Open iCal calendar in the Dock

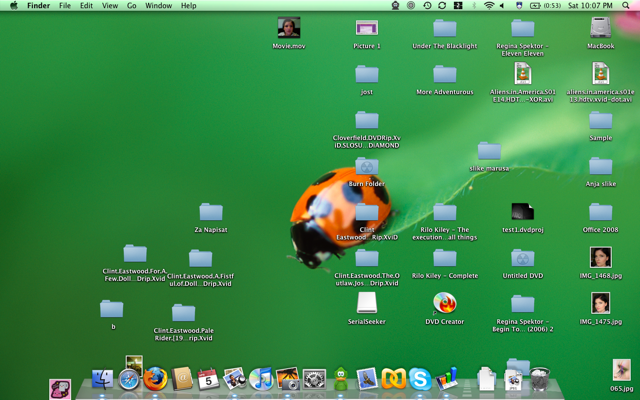pyautogui.click(x=208, y=379)
